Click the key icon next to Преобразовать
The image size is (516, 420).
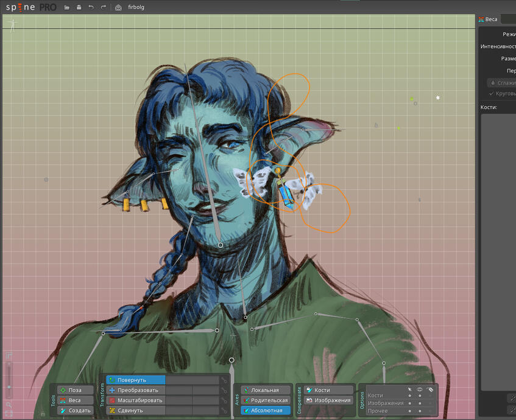224,390
